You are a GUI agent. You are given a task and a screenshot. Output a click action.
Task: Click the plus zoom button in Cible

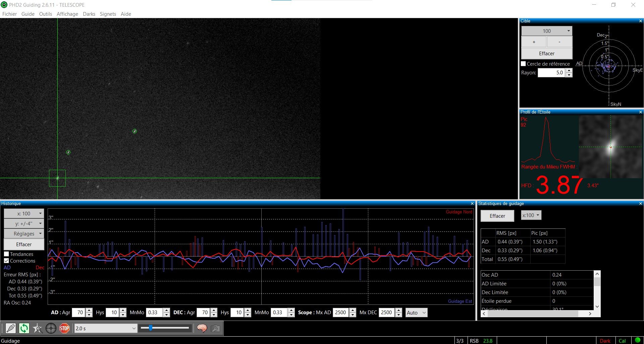(534, 42)
